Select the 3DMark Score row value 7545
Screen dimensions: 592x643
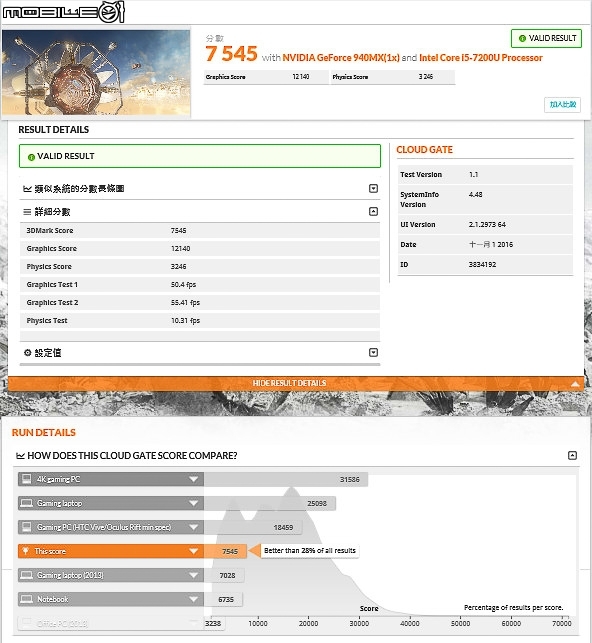point(178,230)
